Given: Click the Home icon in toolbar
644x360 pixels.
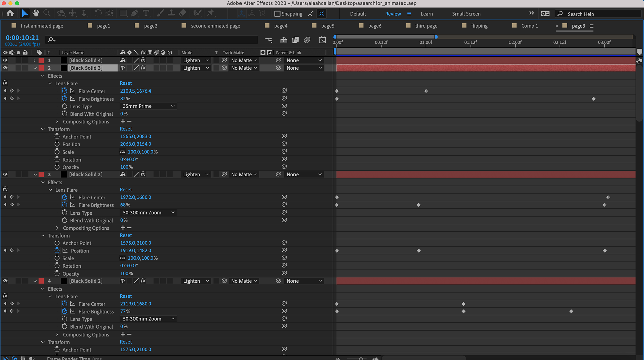Looking at the screenshot, I should point(10,13).
